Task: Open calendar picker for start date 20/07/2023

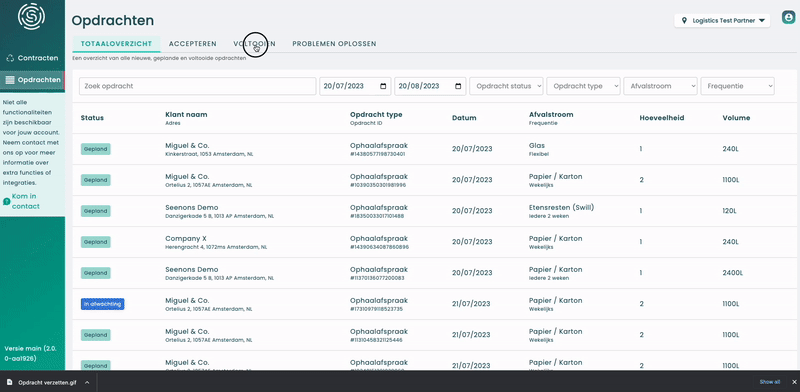Action: click(383, 86)
